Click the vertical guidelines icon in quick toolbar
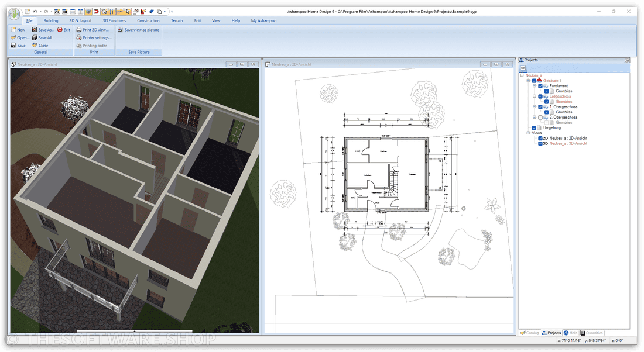The image size is (644, 352). point(112,12)
